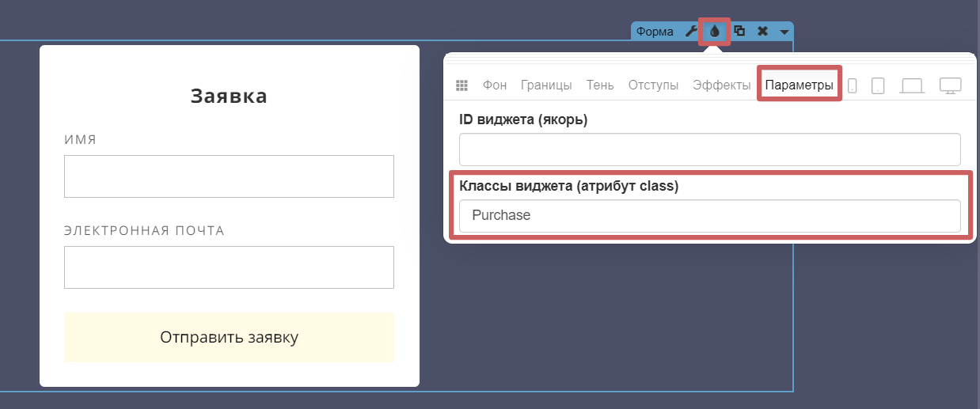Select the Параметры tab
The height and width of the screenshot is (409, 980).
pos(799,85)
